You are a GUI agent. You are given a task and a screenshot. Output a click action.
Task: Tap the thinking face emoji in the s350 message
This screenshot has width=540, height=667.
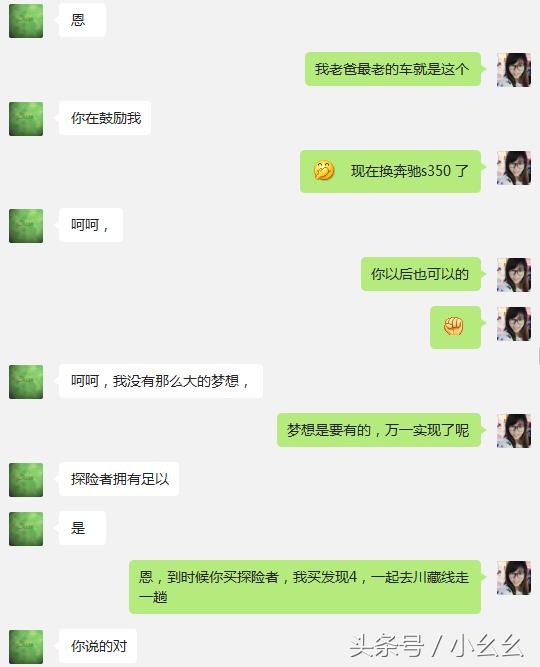324,171
